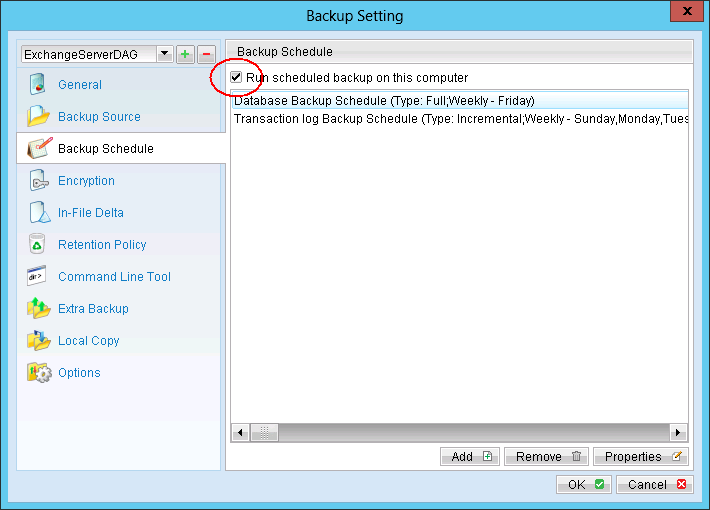Click the green plus add backup set icon

coord(185,54)
